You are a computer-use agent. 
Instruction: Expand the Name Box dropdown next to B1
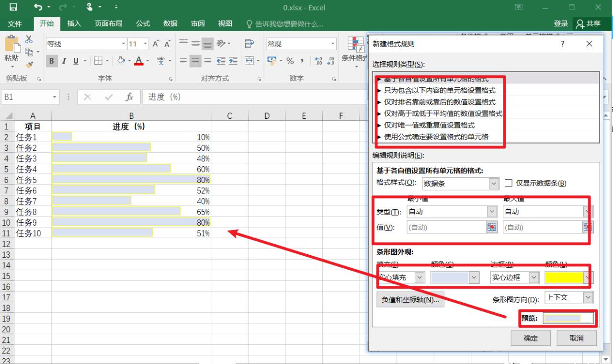click(x=55, y=97)
